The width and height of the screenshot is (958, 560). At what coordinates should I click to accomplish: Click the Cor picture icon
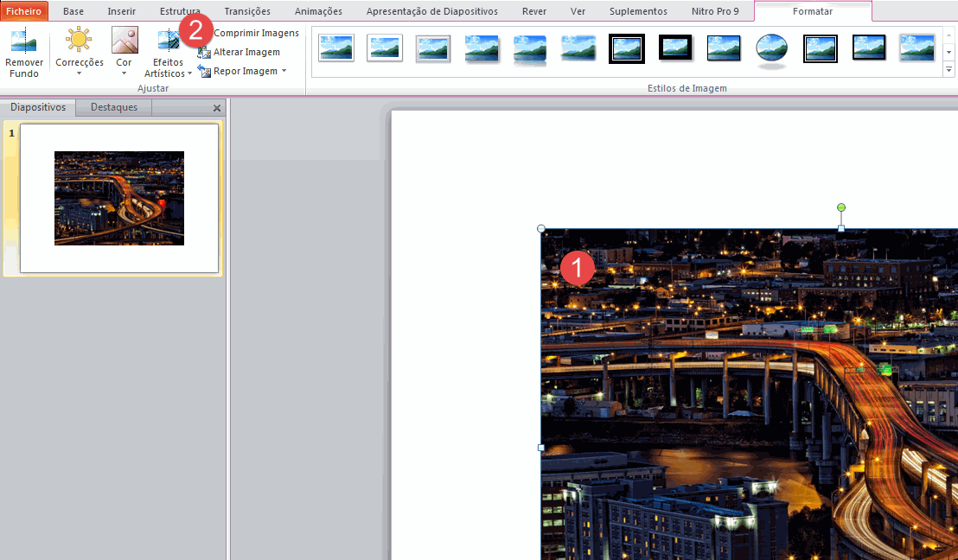pyautogui.click(x=124, y=41)
